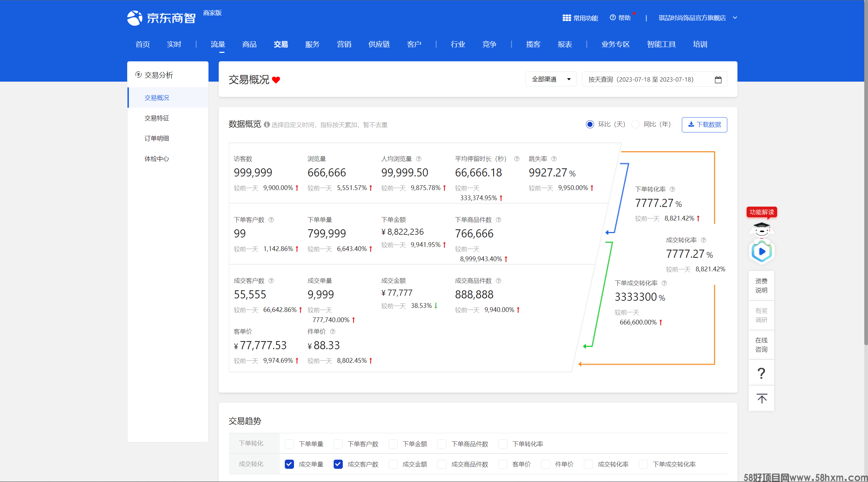Click help icon next to 下单转化率
The image size is (868, 482).
click(x=673, y=189)
